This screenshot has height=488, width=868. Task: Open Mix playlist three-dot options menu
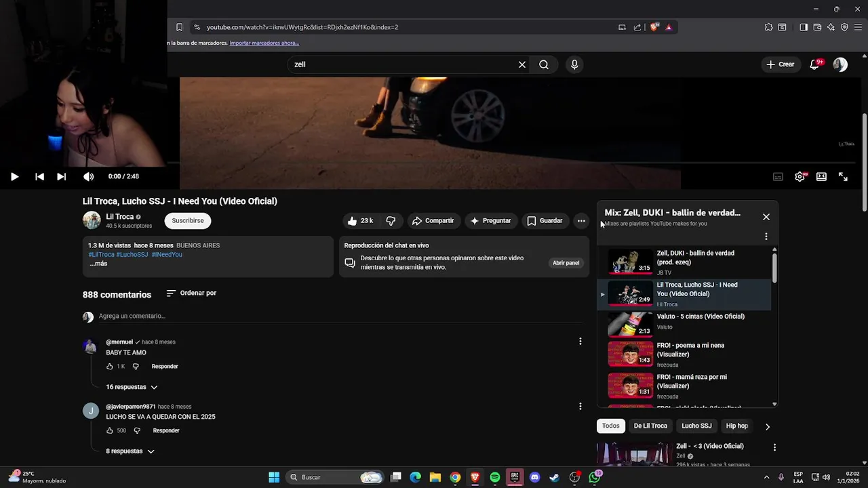766,237
